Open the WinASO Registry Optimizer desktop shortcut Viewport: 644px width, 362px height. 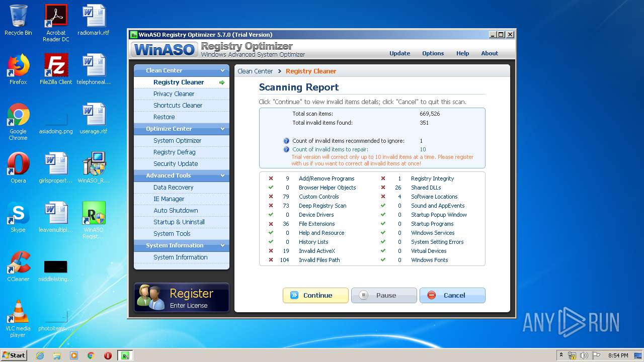(94, 220)
